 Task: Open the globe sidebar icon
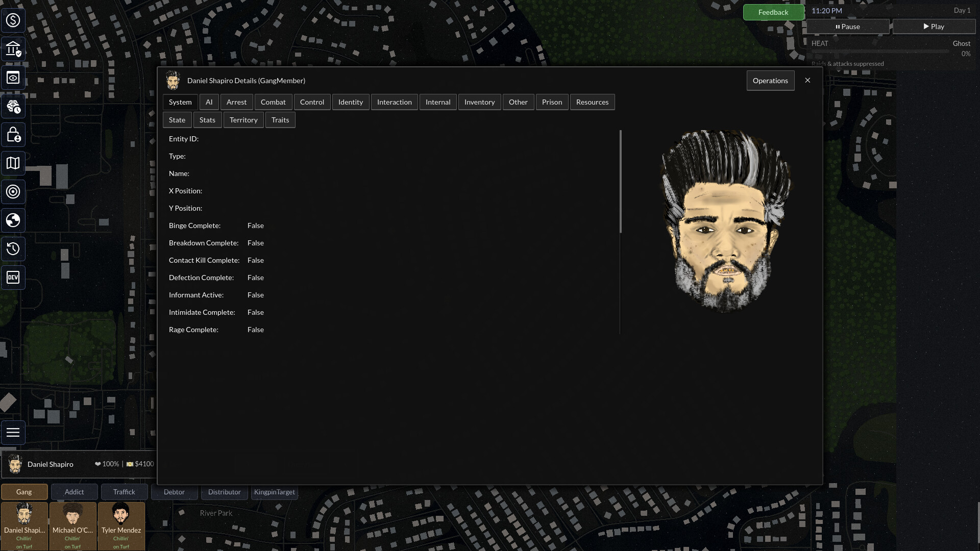(x=13, y=220)
